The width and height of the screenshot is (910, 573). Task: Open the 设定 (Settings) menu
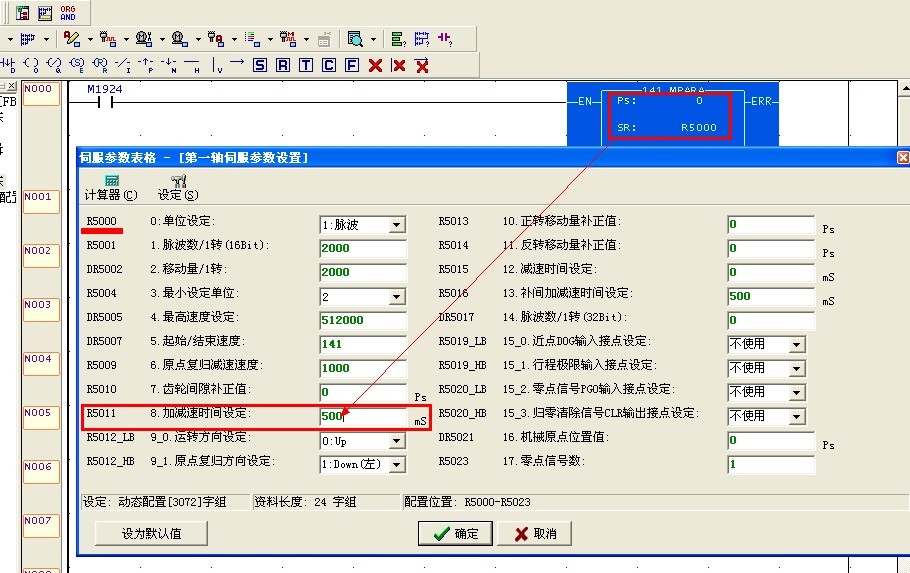pyautogui.click(x=177, y=187)
